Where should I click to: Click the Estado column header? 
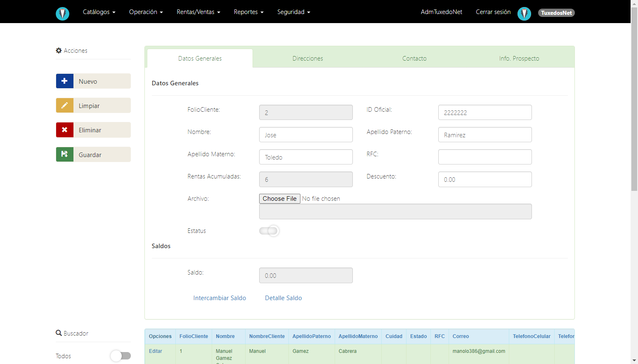pyautogui.click(x=418, y=336)
